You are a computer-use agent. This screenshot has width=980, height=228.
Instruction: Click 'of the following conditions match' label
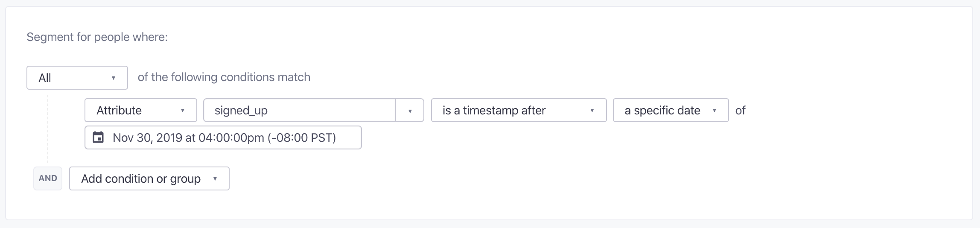click(x=224, y=77)
